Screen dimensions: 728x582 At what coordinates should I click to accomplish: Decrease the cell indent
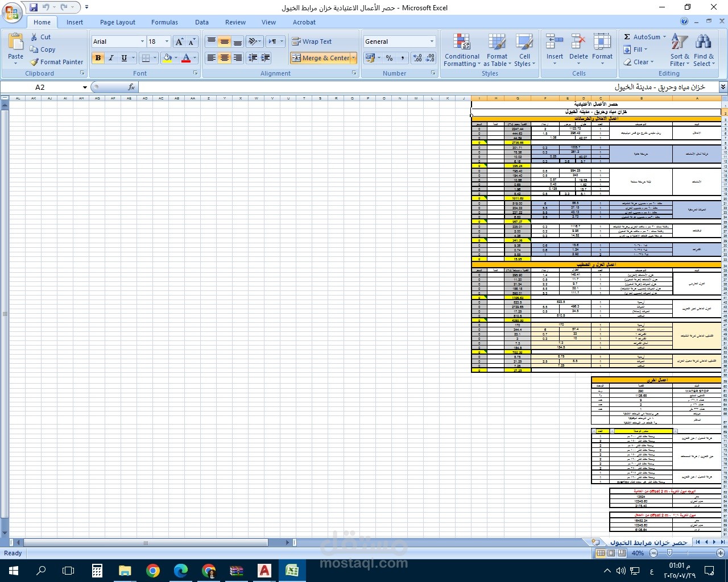click(253, 58)
